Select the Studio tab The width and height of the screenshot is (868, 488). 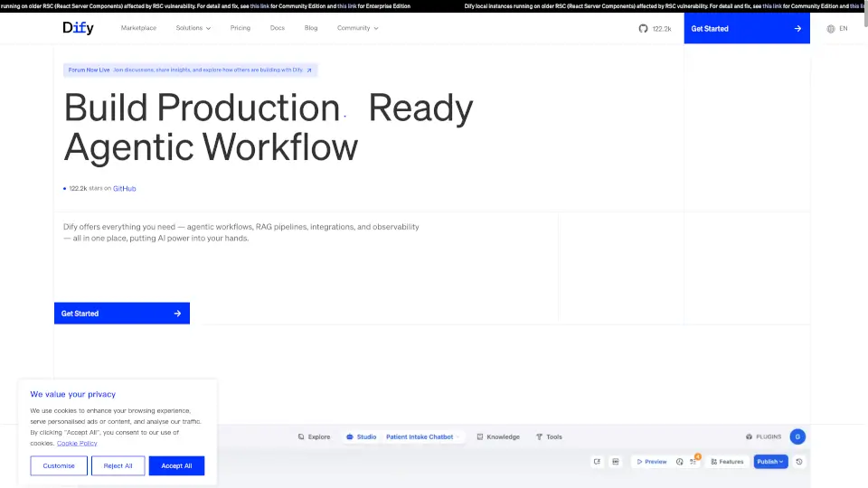pyautogui.click(x=362, y=436)
